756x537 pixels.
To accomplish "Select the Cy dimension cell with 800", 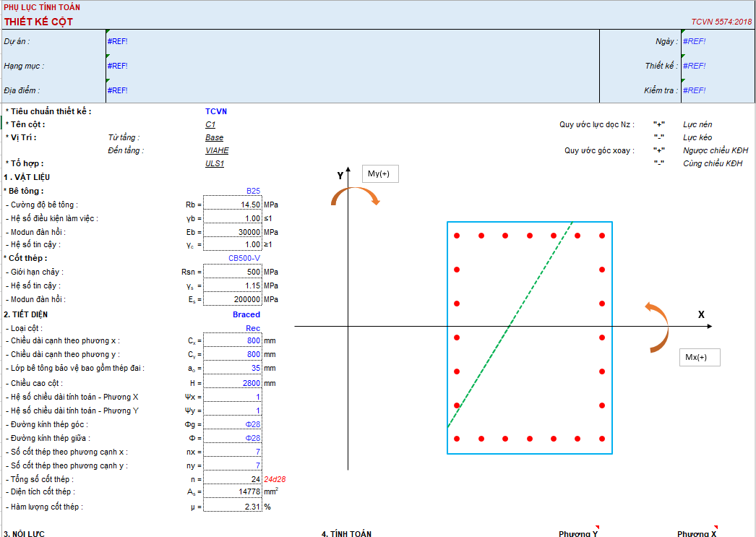I will click(x=233, y=354).
